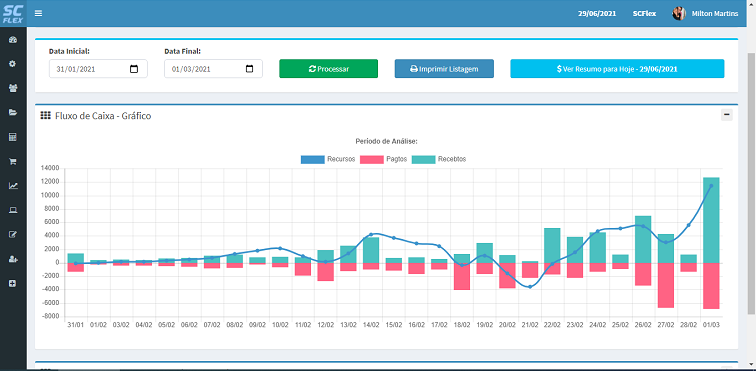Click Ver Resumo para Hoje - 29/06/2021

[617, 69]
